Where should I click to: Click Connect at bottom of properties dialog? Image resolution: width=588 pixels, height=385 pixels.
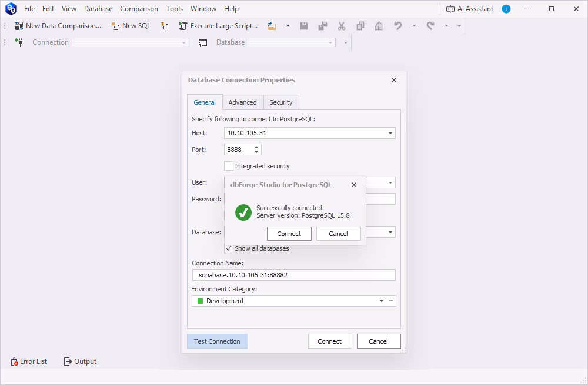tap(330, 341)
